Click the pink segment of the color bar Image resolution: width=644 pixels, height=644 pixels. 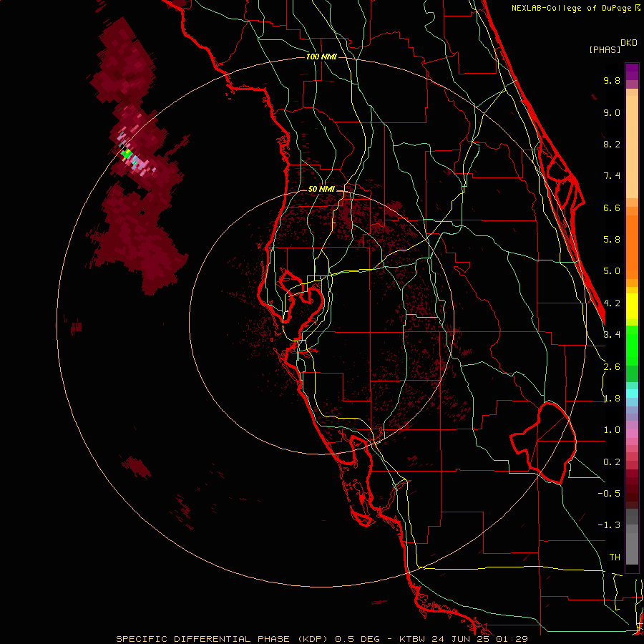tap(632, 434)
